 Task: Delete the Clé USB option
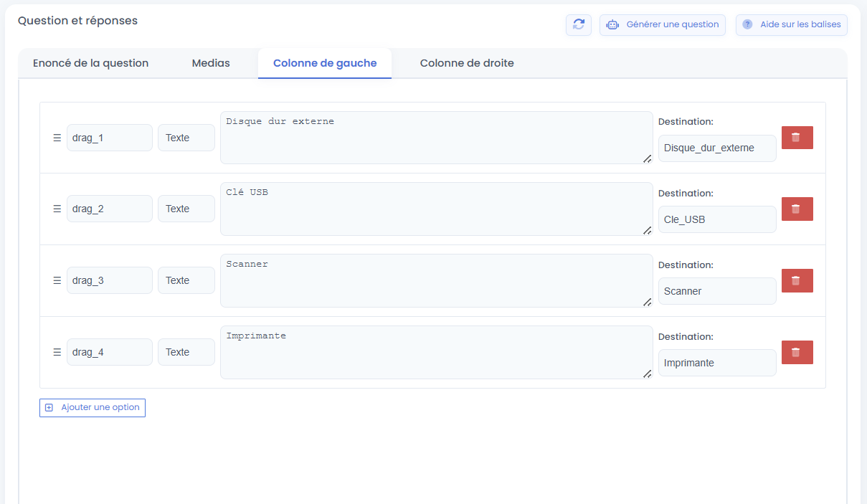tap(797, 209)
